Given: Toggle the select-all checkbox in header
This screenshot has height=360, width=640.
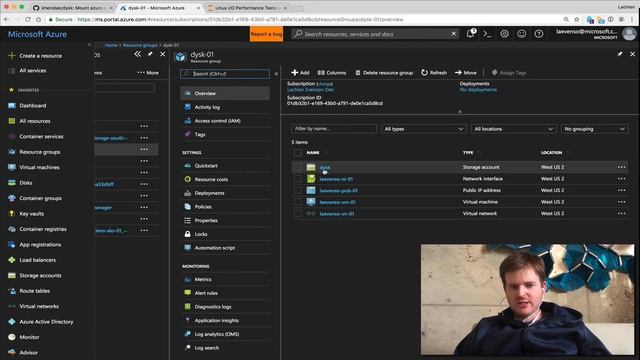Looking at the screenshot, I should pos(298,153).
